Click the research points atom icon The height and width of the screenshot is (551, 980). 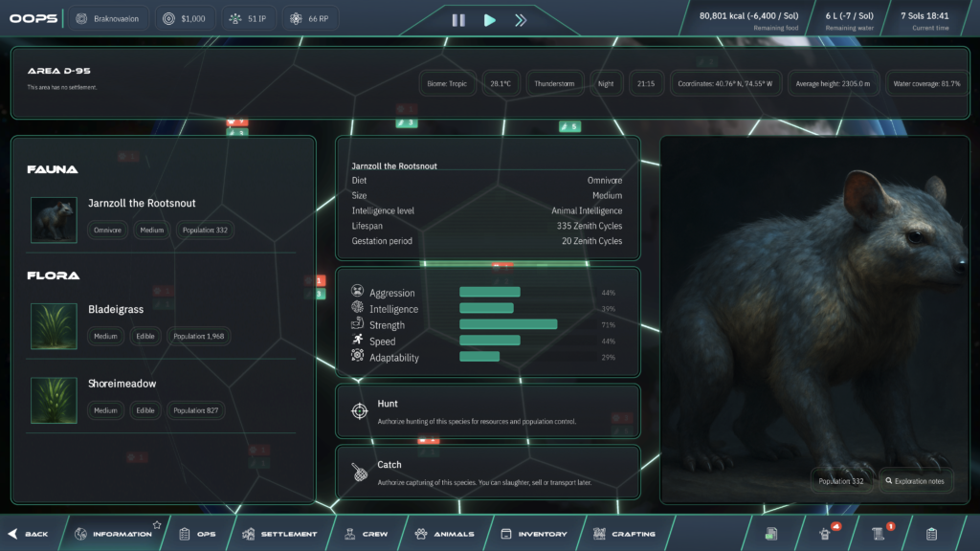point(296,19)
